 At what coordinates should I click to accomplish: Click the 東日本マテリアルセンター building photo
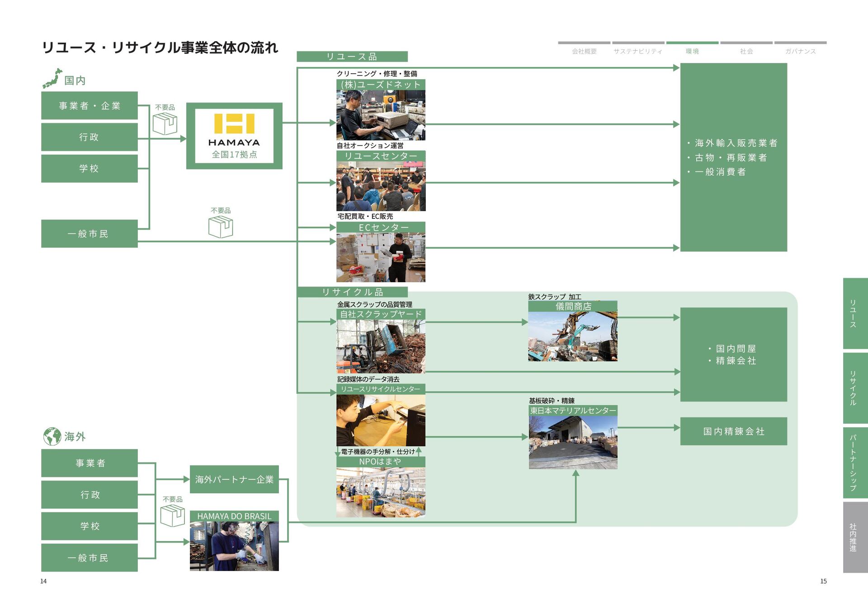point(573,442)
